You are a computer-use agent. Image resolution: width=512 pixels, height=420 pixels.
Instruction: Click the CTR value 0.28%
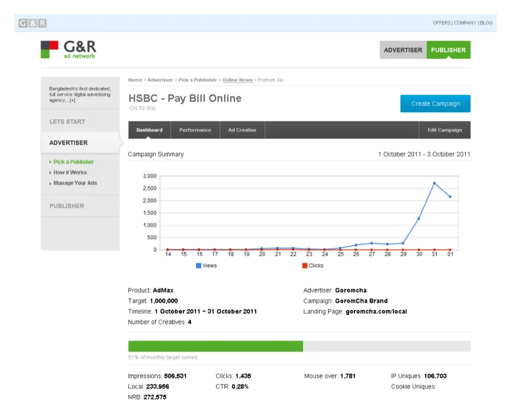[240, 387]
